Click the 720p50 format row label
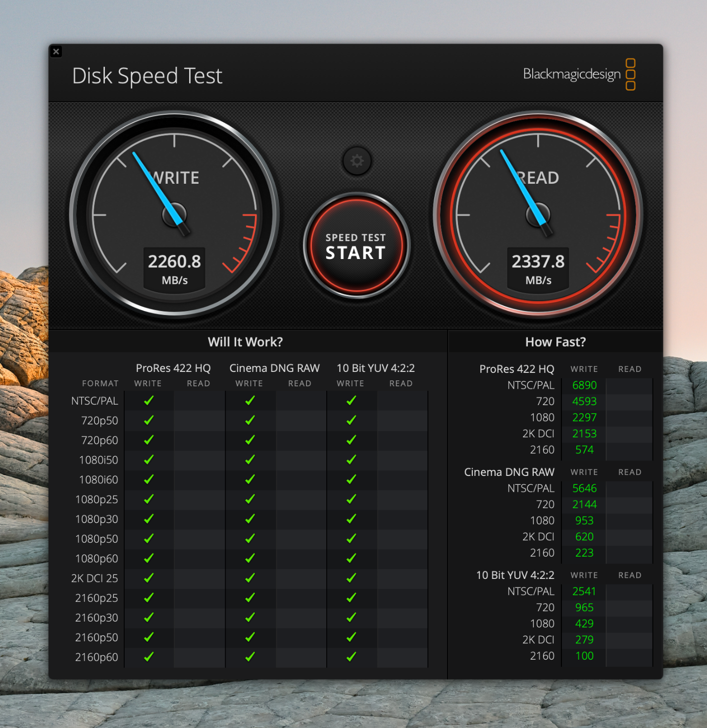 pos(100,420)
